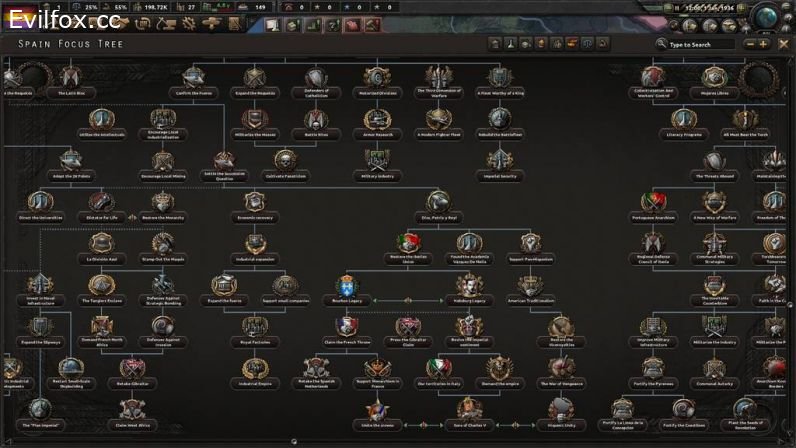Choose the Retake Gibraltar focus
This screenshot has width=796, height=448.
pos(132,370)
